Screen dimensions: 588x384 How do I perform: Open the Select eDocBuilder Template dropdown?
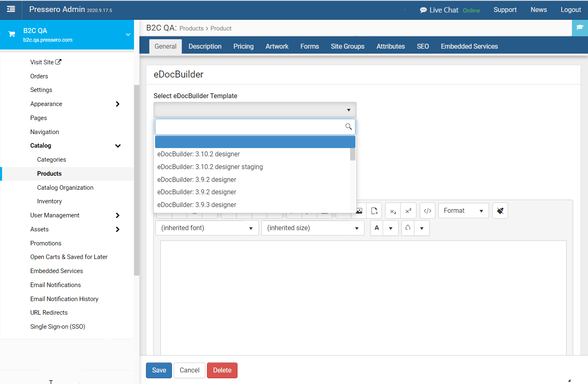[255, 110]
